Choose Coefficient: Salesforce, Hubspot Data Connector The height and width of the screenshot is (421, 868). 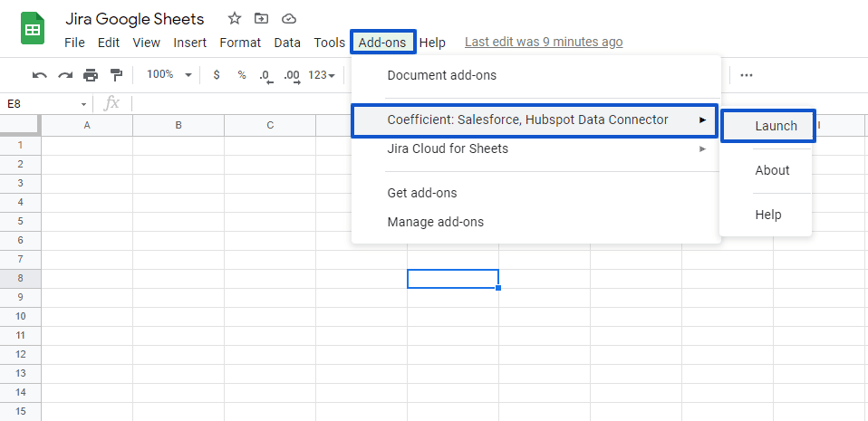click(535, 120)
